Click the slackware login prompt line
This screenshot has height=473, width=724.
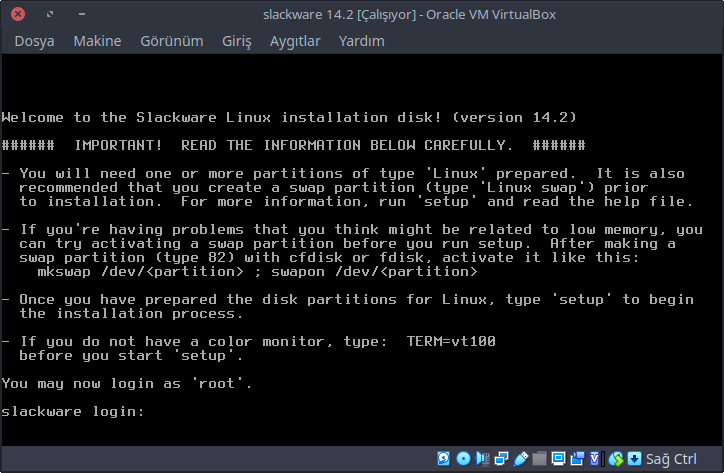coord(73,411)
